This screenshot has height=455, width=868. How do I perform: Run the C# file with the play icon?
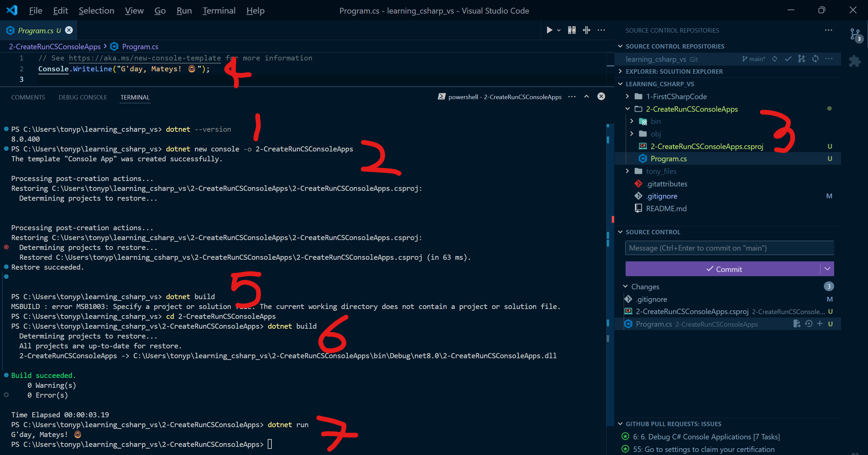tap(549, 30)
